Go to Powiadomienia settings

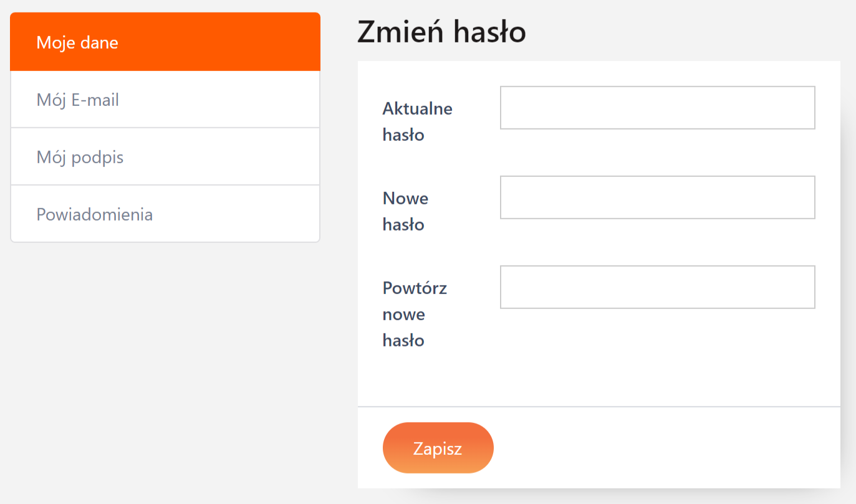[x=165, y=214]
